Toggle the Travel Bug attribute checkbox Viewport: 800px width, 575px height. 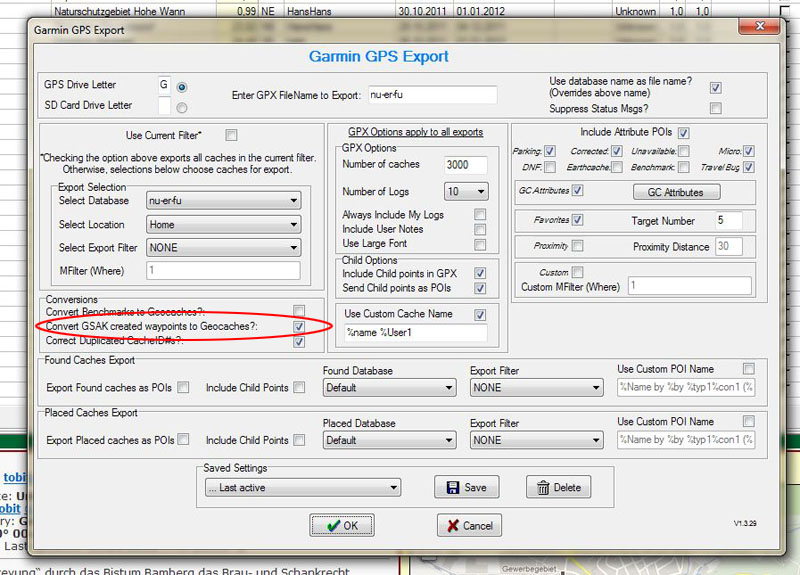tap(748, 167)
